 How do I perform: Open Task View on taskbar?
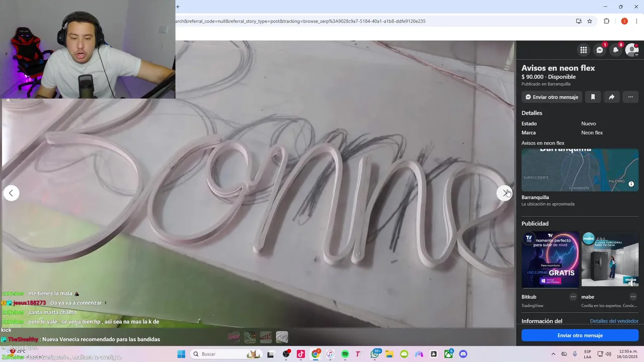click(270, 354)
